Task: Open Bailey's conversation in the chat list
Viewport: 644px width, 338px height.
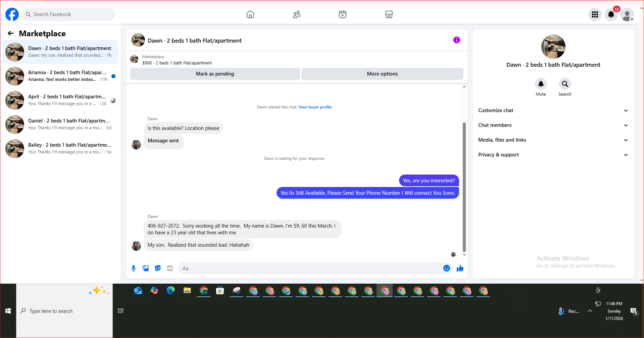Action: coord(60,149)
